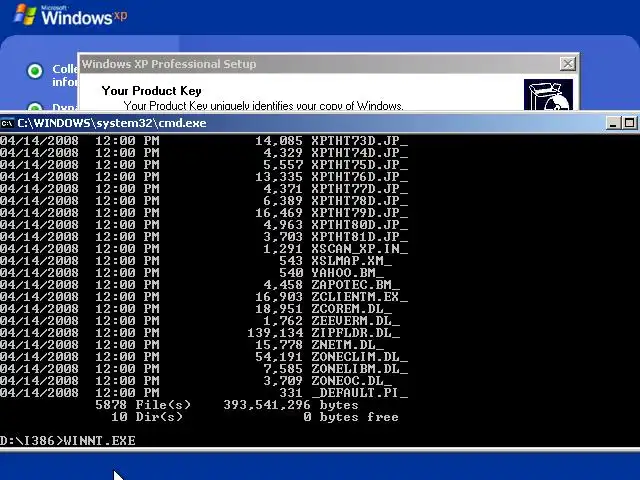The width and height of the screenshot is (640, 480).
Task: Select the YAHOO.BM_ file name
Action: click(x=347, y=273)
